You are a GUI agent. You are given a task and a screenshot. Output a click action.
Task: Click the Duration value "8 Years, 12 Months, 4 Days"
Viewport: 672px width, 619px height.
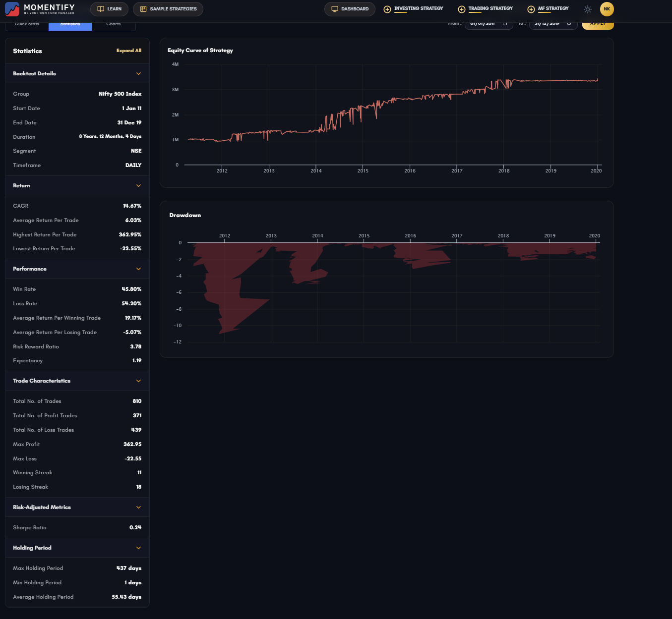point(110,136)
